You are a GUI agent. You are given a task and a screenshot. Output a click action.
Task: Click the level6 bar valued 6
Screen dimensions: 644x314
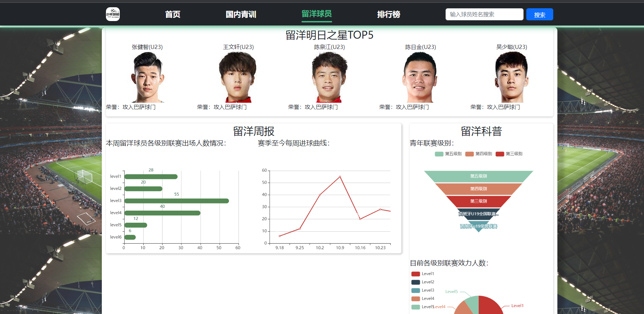coord(130,237)
